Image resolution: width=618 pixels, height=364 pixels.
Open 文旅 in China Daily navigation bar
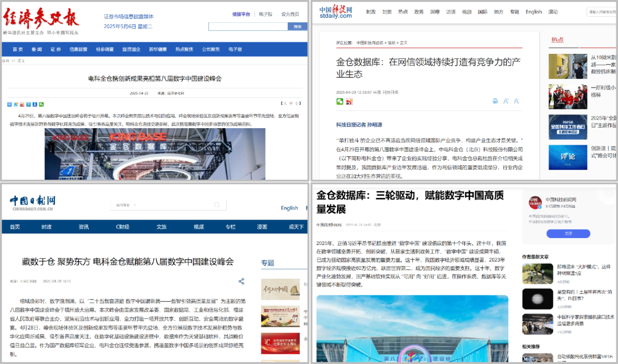coord(161,227)
